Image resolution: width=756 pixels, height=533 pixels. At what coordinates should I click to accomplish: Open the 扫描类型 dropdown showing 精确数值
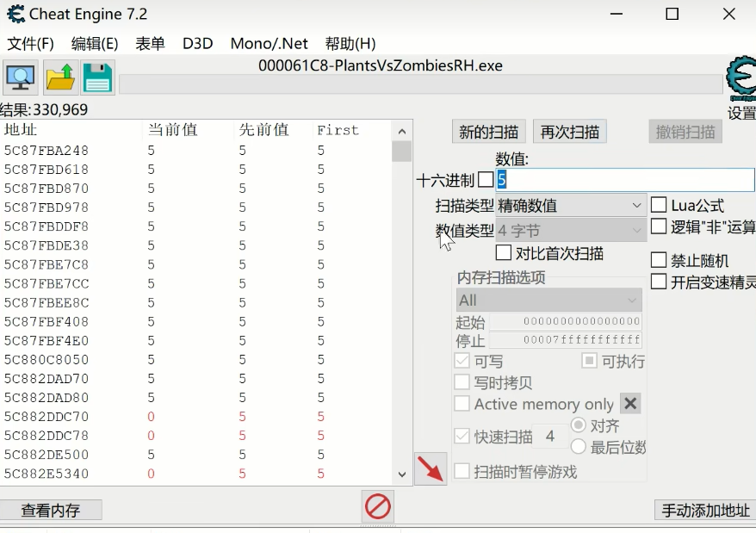(x=571, y=205)
